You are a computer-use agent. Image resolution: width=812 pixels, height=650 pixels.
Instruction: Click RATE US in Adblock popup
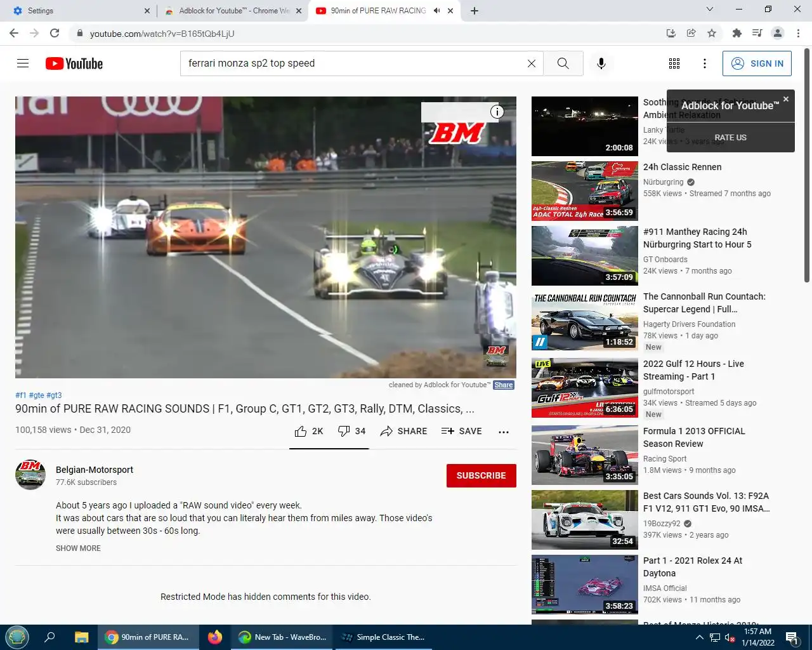pos(731,138)
